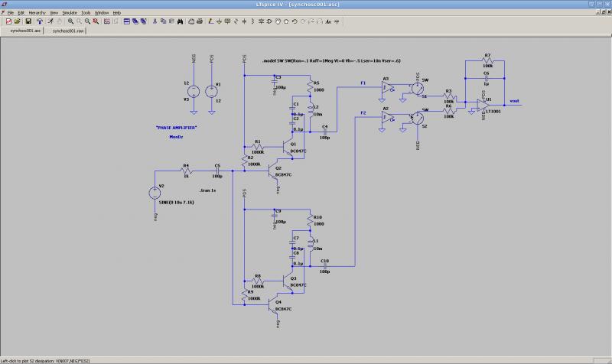612x364 pixels.
Task: Open the Hierarchy menu
Action: [x=36, y=13]
